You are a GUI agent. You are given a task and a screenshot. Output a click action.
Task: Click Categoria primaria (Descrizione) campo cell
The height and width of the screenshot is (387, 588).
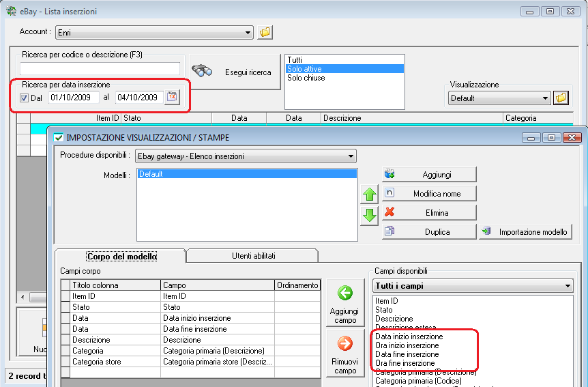point(218,351)
